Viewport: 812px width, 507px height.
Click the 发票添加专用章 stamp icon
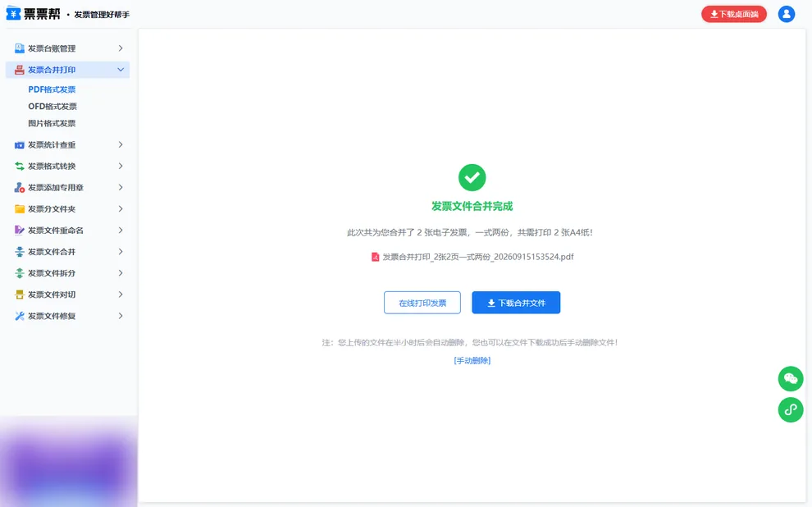tap(20, 188)
